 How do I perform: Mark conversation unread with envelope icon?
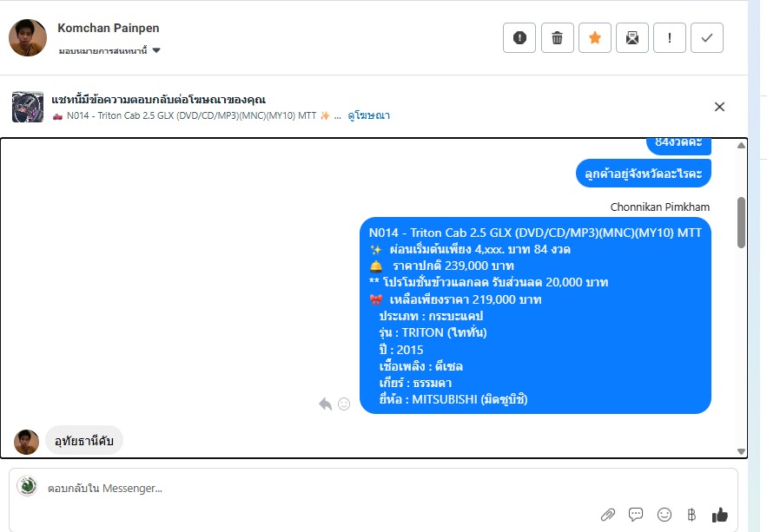(632, 37)
